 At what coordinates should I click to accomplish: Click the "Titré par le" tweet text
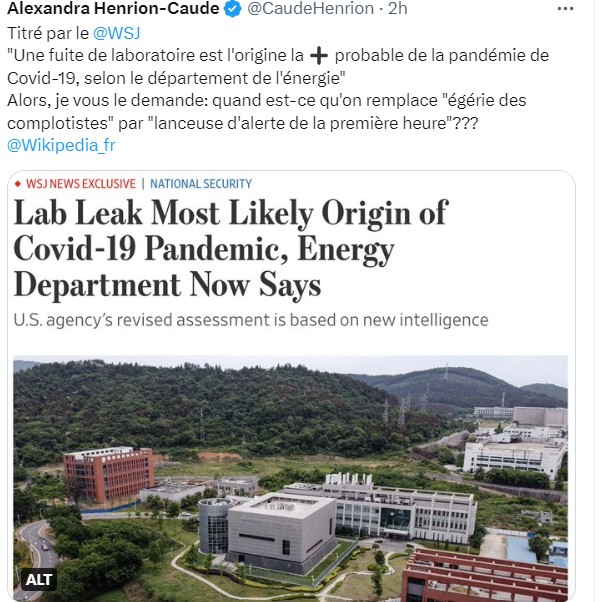49,33
